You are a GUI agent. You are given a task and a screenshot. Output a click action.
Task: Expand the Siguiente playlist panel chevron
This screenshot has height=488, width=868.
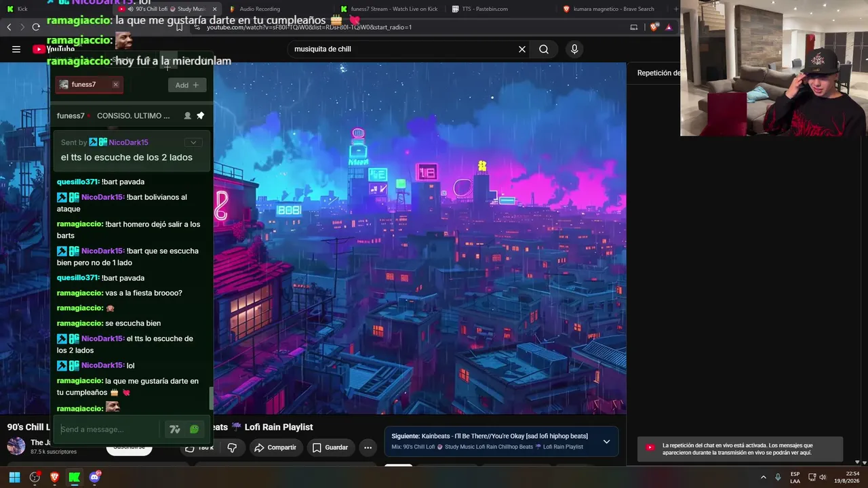[x=606, y=441]
